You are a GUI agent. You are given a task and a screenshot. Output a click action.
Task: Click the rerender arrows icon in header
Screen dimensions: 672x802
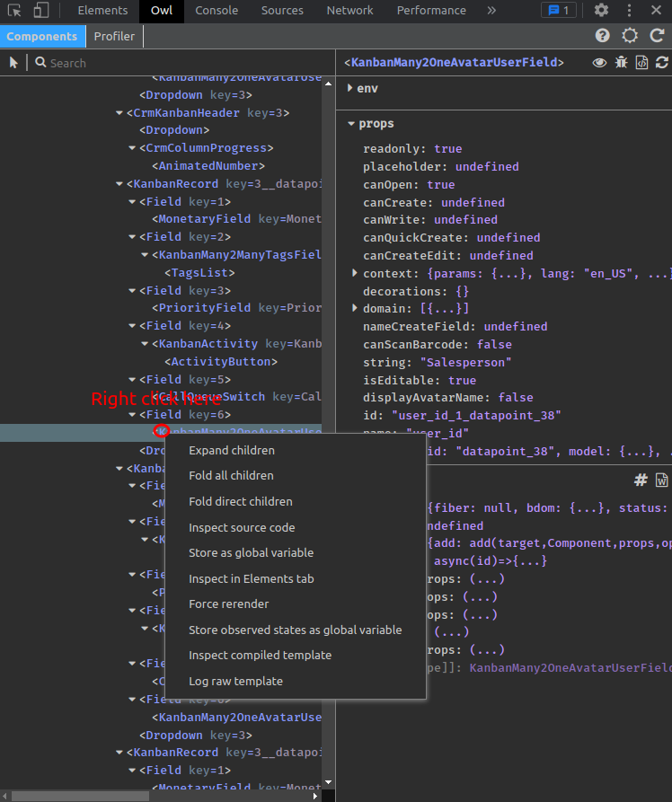tap(662, 62)
